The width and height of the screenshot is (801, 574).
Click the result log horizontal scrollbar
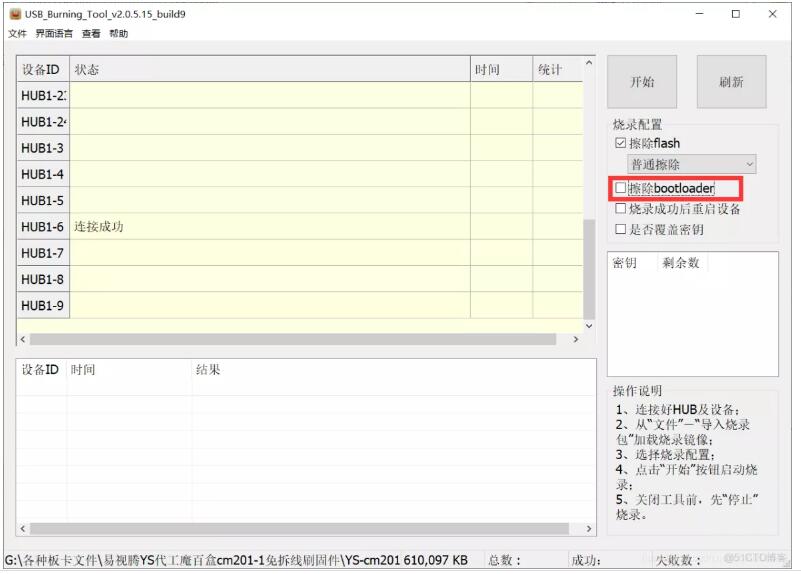(300, 527)
